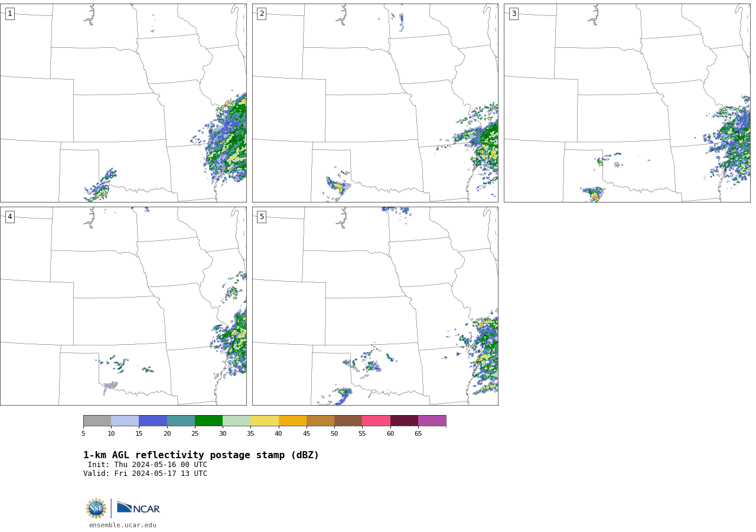Click the pale green 30-35 dBZ swatch
Screen dimensions: 756x532
point(236,420)
